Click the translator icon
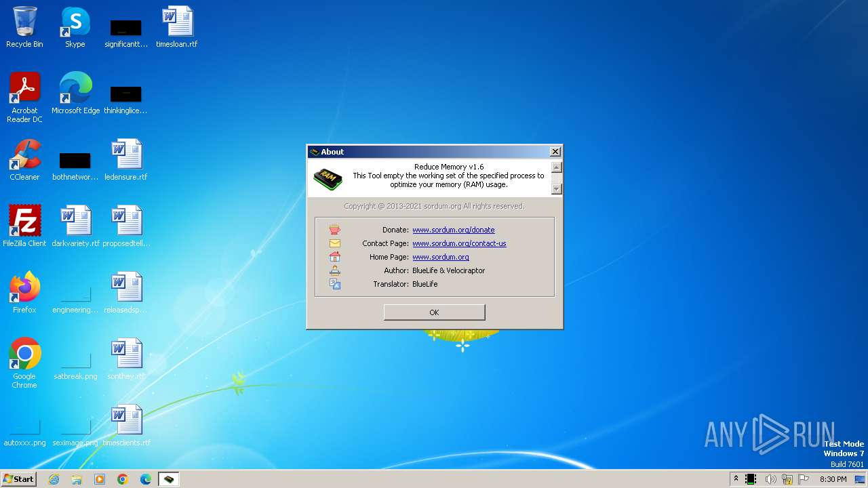The image size is (868, 488). (x=335, y=284)
